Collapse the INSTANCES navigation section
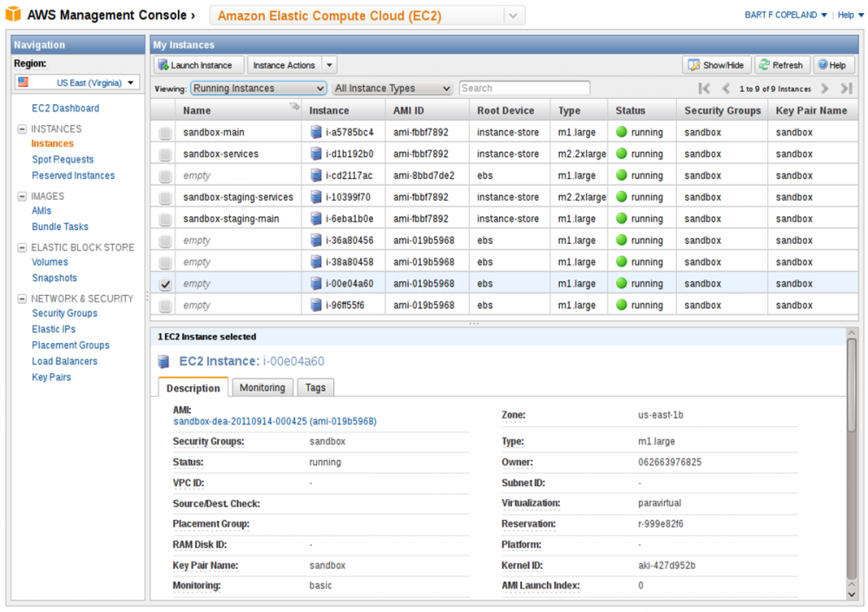The image size is (868, 612). (22, 129)
